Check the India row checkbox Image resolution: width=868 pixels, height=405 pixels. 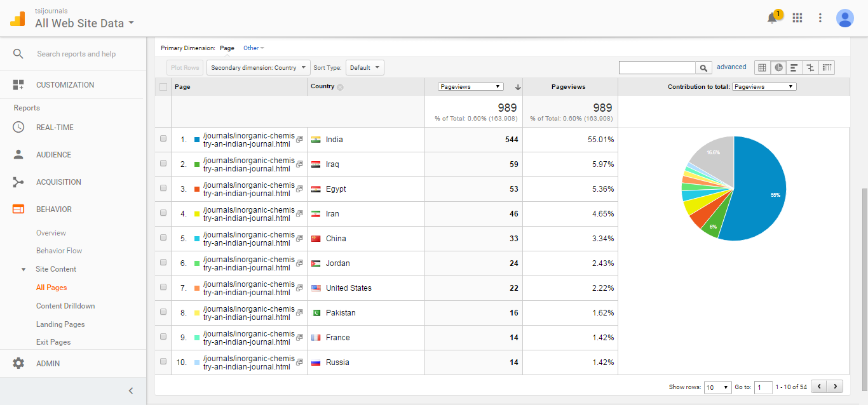(x=163, y=138)
